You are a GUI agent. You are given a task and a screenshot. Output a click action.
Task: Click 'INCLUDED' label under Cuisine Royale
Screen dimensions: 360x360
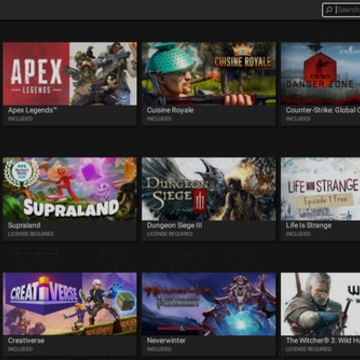click(159, 119)
